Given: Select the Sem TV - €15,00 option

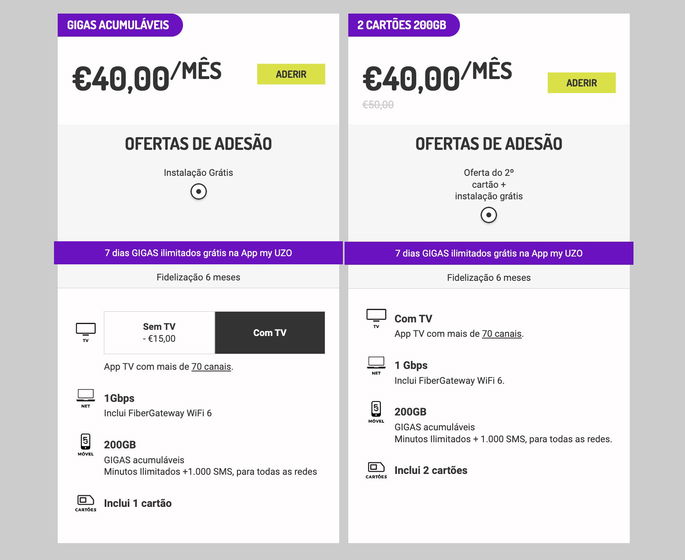Looking at the screenshot, I should [x=159, y=332].
